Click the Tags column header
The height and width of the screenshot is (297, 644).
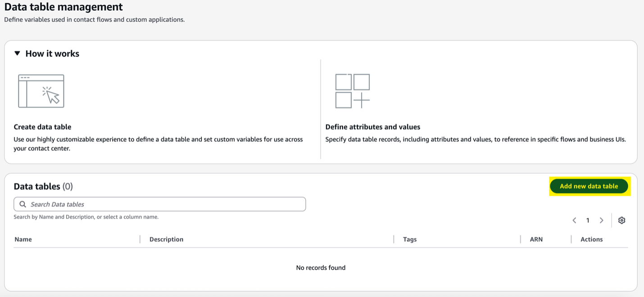tap(409, 239)
